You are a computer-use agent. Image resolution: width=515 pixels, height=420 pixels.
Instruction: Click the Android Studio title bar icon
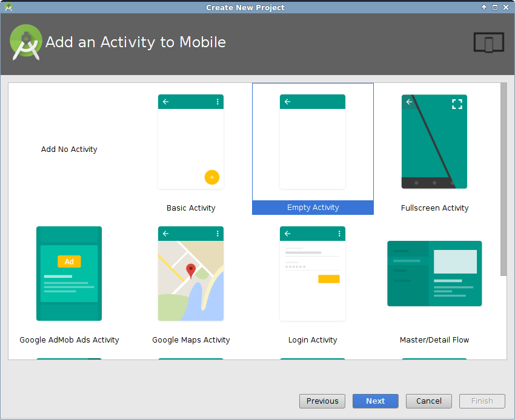pyautogui.click(x=8, y=7)
